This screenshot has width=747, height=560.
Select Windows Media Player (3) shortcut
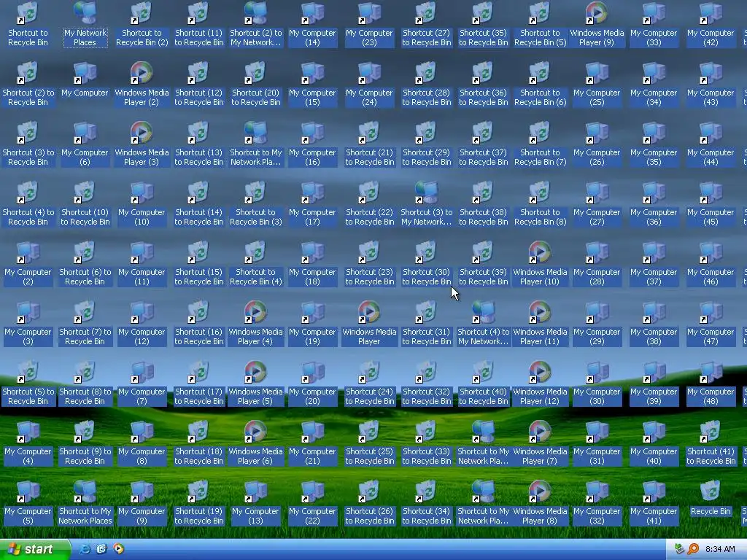pos(142,144)
